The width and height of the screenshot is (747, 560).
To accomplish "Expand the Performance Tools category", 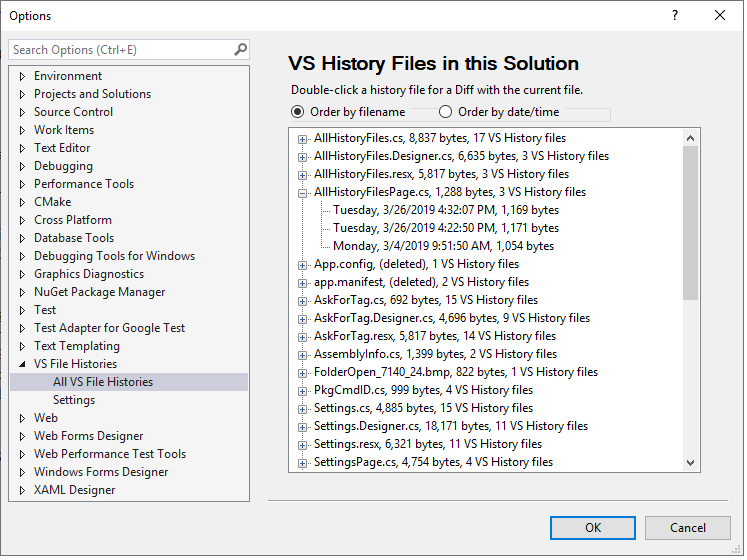I will [22, 184].
